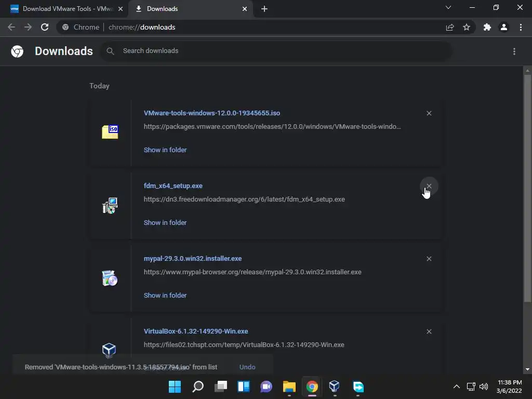Click the search magnifier icon in Downloads header

click(x=110, y=51)
